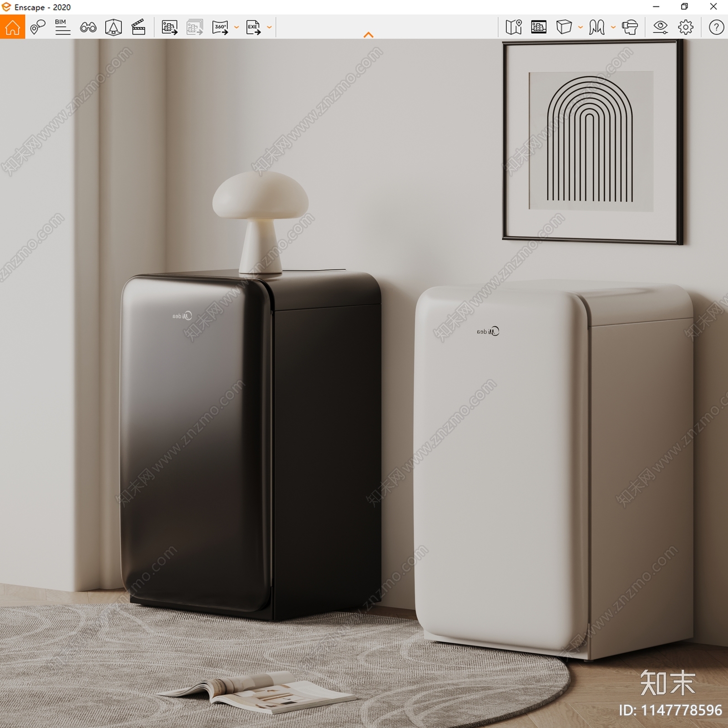Open the collaborative annotations pin icon
Screen dimensions: 728x728
[x=38, y=27]
